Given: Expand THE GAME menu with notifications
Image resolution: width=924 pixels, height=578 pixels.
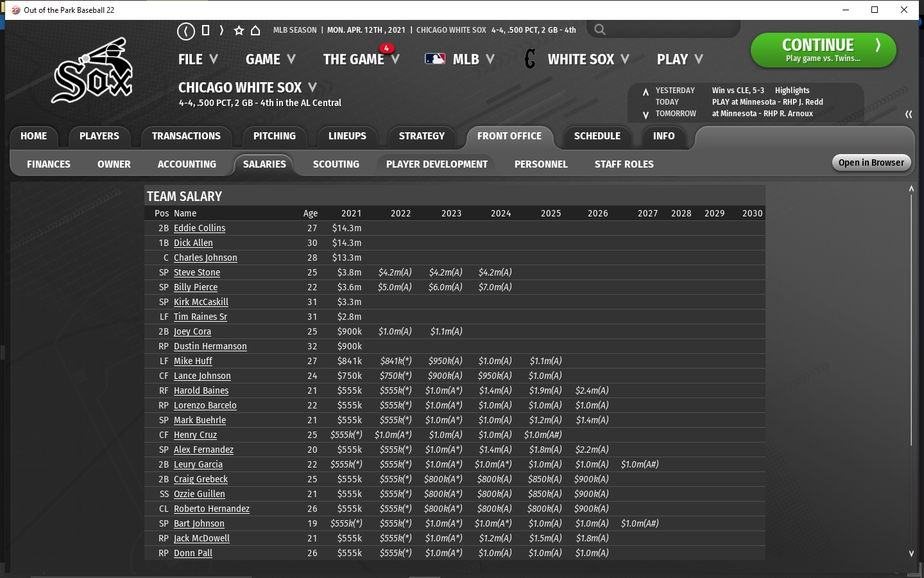Looking at the screenshot, I should coord(361,59).
